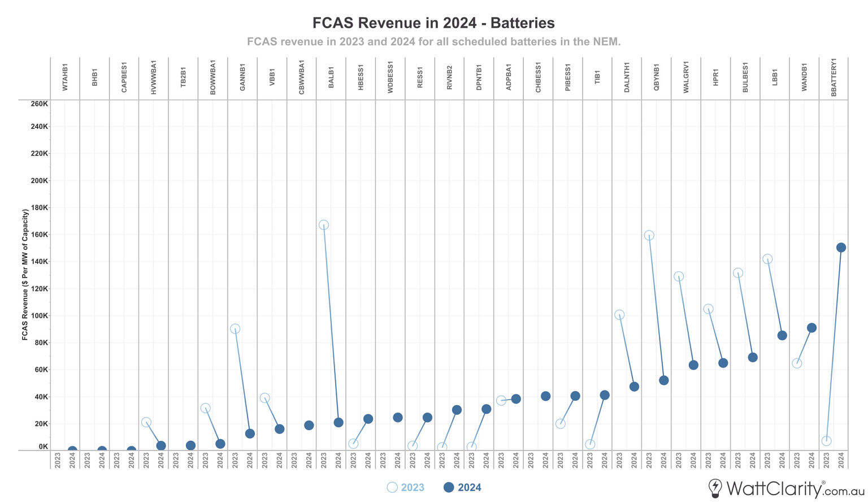The image size is (868, 503).
Task: Select the 2024 dot for WANDB1
Action: (812, 327)
